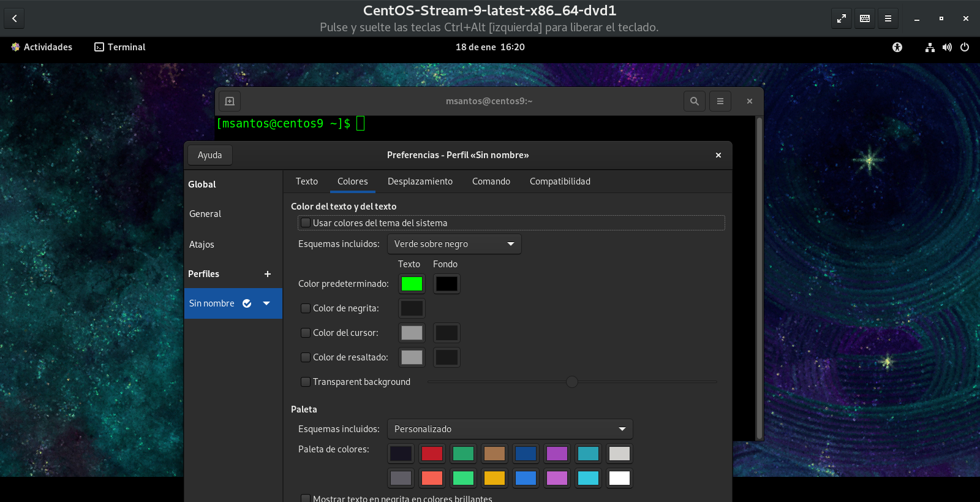The image size is (980, 502).
Task: Open Atajos in the sidebar
Action: [202, 245]
